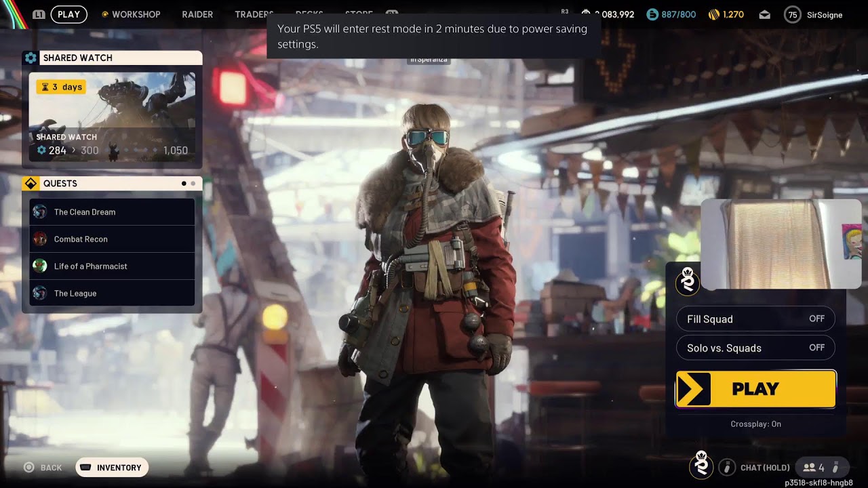Click the 1,050 Shared Watch goal value
Screen dimensions: 868x488
[x=176, y=150]
